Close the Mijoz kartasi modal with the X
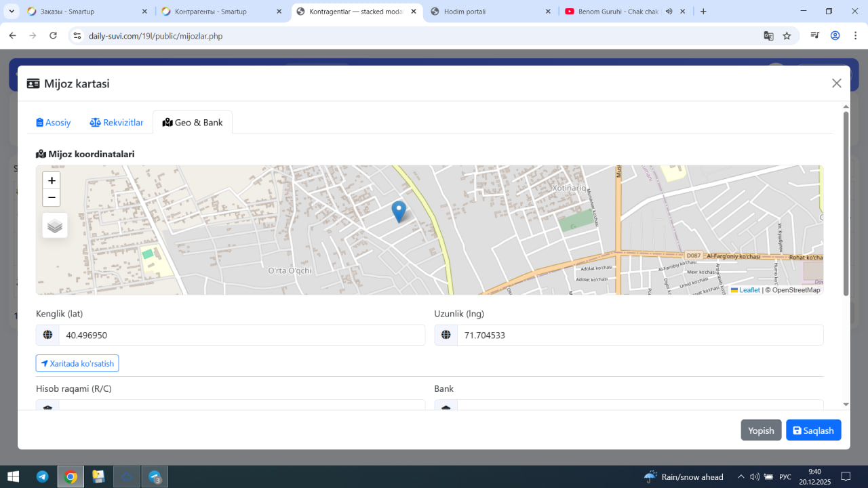The height and width of the screenshot is (488, 868). (x=837, y=83)
